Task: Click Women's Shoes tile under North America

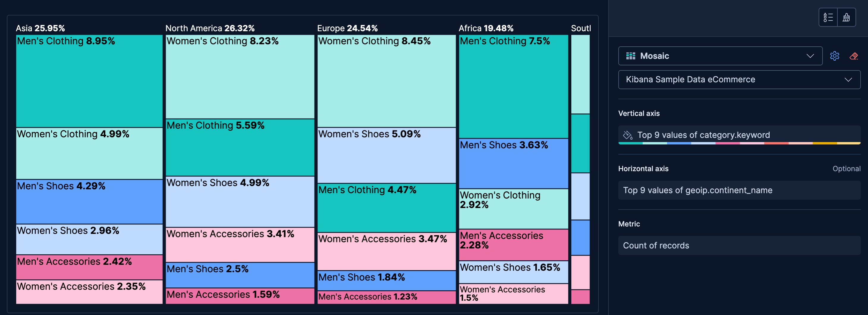Action: pyautogui.click(x=240, y=202)
